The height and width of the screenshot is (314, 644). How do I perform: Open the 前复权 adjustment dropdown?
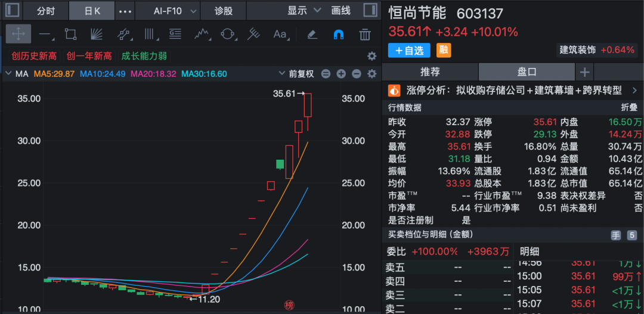(x=296, y=74)
